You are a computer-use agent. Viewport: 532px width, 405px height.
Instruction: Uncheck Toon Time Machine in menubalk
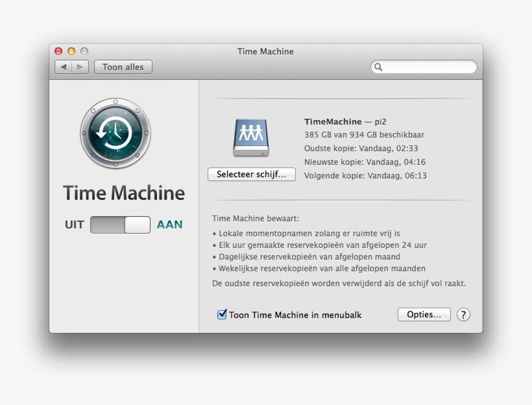223,315
